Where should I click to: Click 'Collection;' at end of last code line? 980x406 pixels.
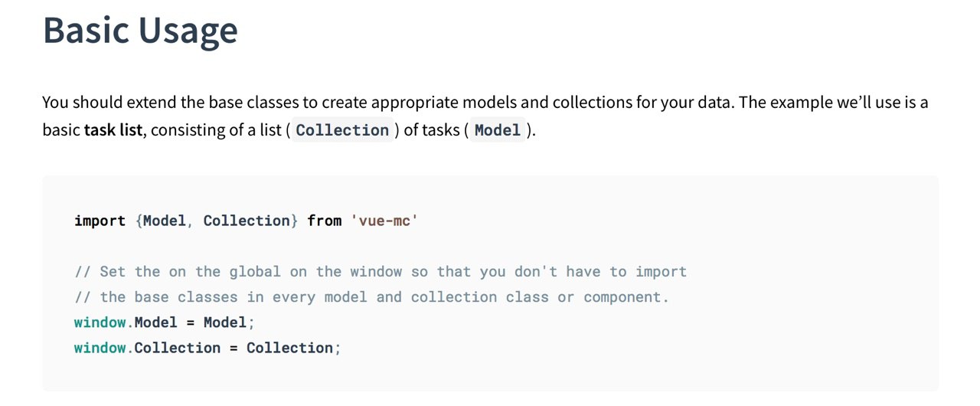[x=293, y=348]
